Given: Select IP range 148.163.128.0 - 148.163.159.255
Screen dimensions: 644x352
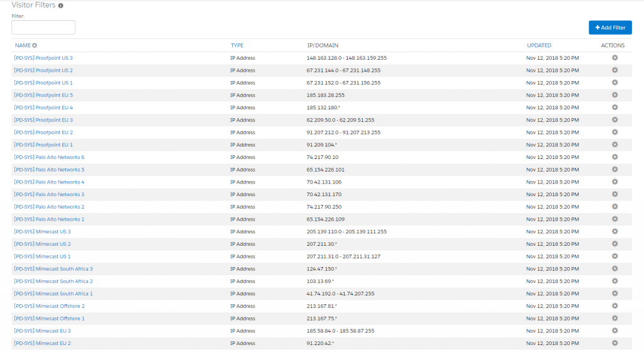Looking at the screenshot, I should [347, 58].
